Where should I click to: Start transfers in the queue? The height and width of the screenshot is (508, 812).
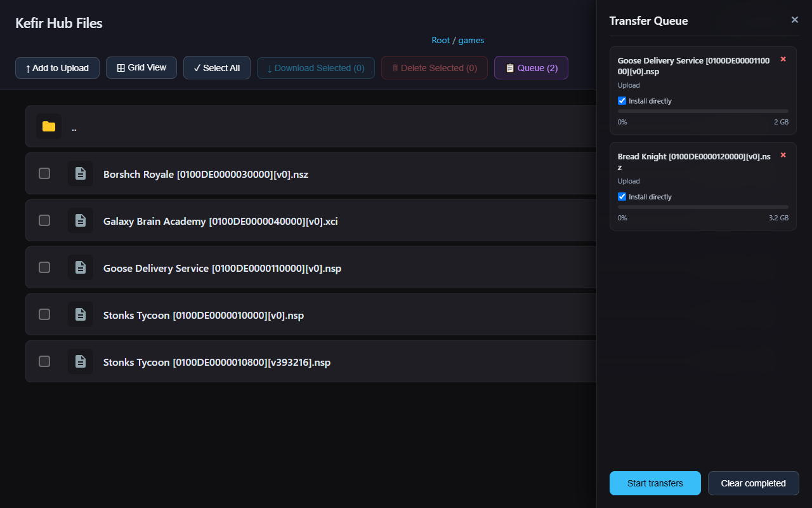[655, 483]
